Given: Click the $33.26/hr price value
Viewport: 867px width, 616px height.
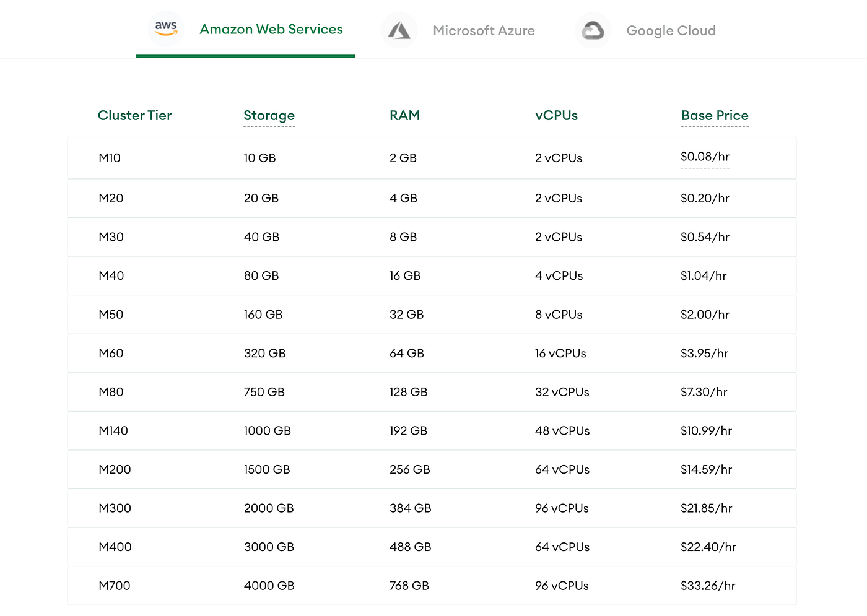Looking at the screenshot, I should pyautogui.click(x=708, y=586).
